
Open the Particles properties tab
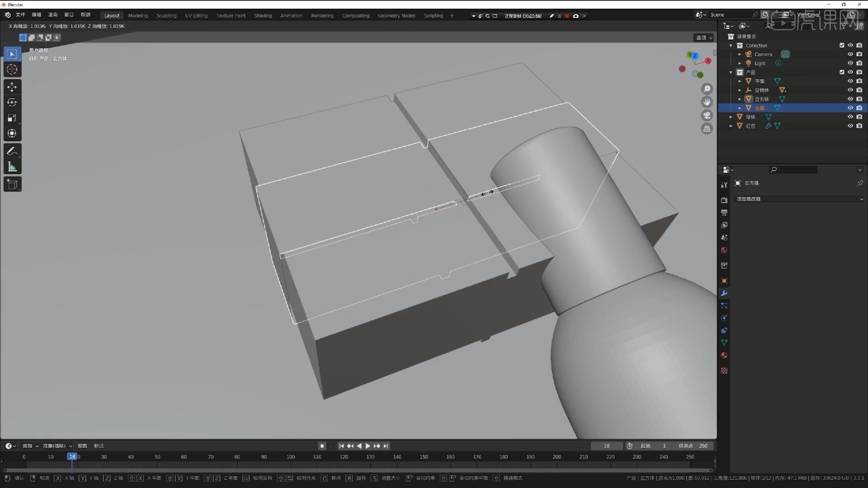pos(724,306)
